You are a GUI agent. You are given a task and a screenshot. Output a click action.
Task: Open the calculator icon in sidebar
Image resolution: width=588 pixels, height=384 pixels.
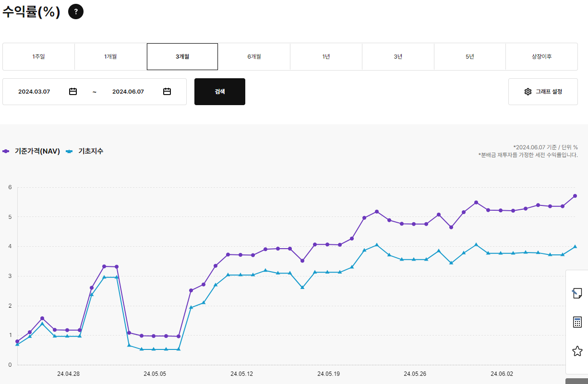577,322
